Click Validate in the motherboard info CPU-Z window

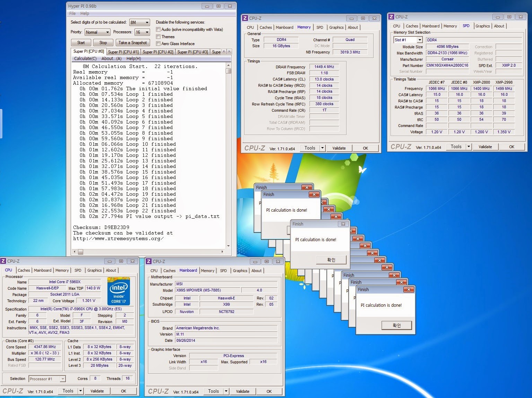point(243,391)
